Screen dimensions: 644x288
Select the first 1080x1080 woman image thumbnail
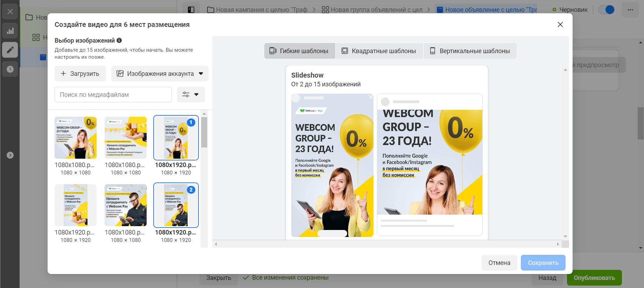point(76,138)
